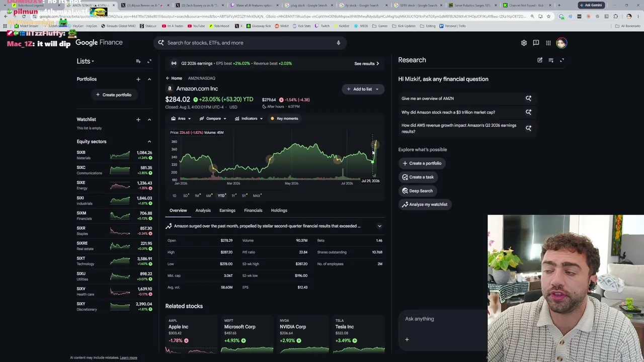Select the 1D chart range
644x362 pixels.
coord(174,196)
